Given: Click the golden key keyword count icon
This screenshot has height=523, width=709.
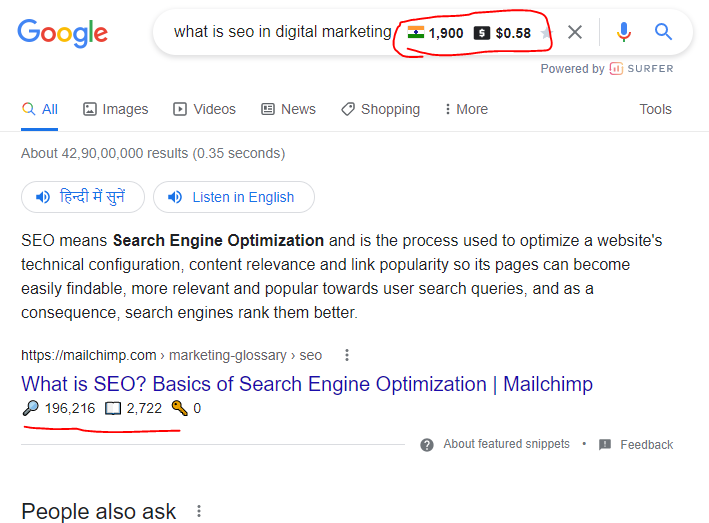Looking at the screenshot, I should 179,408.
